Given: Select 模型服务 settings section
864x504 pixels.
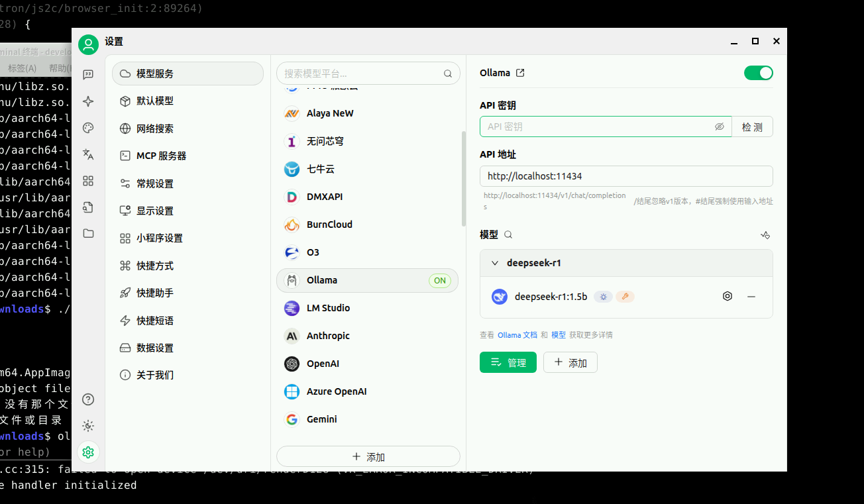Looking at the screenshot, I should tap(188, 74).
